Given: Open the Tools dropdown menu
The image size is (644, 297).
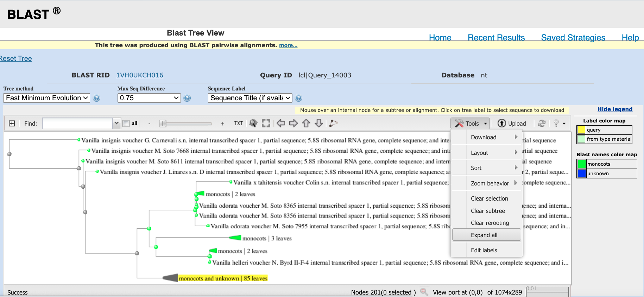Looking at the screenshot, I should coord(470,124).
